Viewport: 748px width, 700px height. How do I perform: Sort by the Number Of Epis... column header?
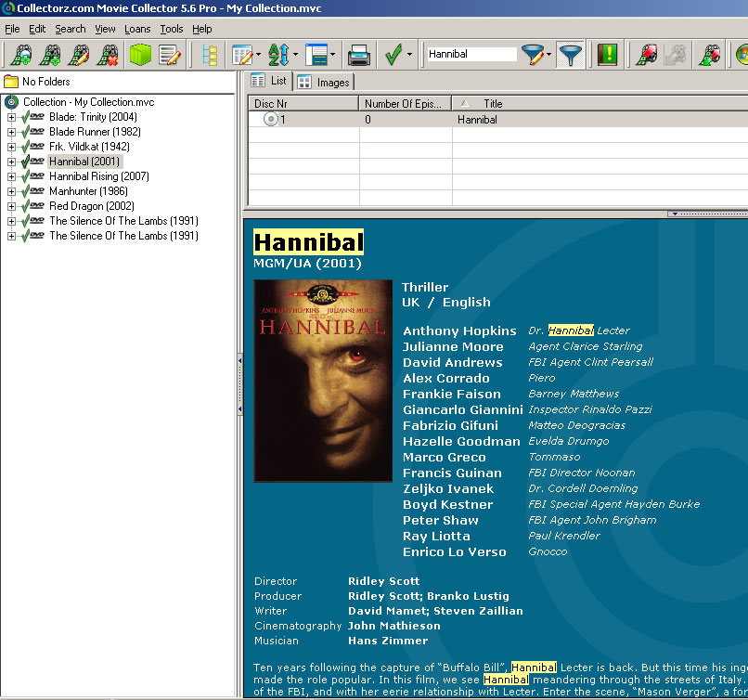[406, 104]
